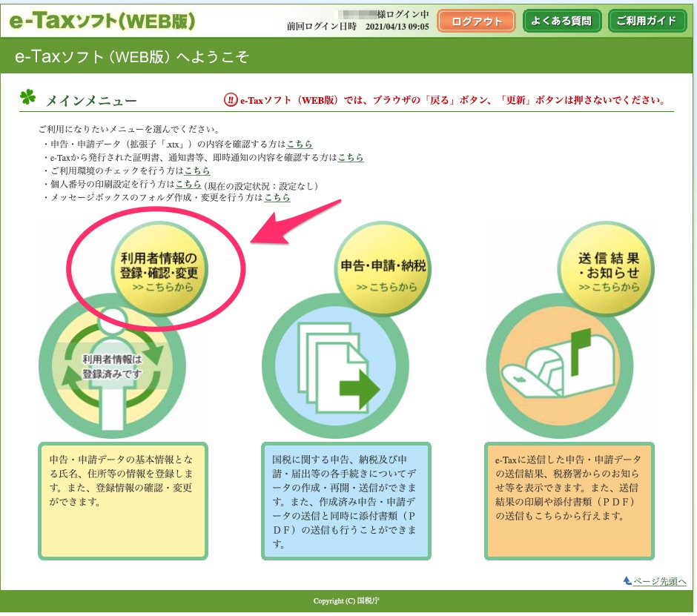Click the Copyright (C) 国税庁 footer text
This screenshot has width=697, height=616.
pyautogui.click(x=346, y=601)
